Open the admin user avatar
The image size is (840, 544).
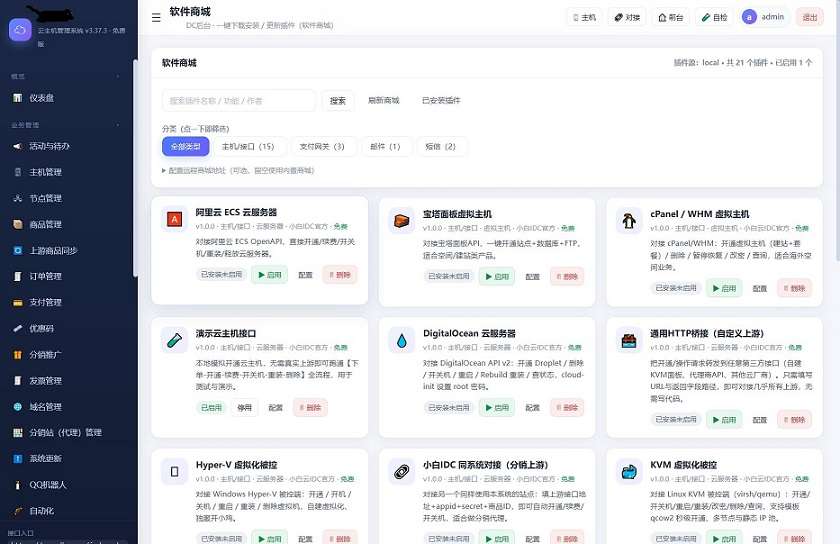click(749, 17)
